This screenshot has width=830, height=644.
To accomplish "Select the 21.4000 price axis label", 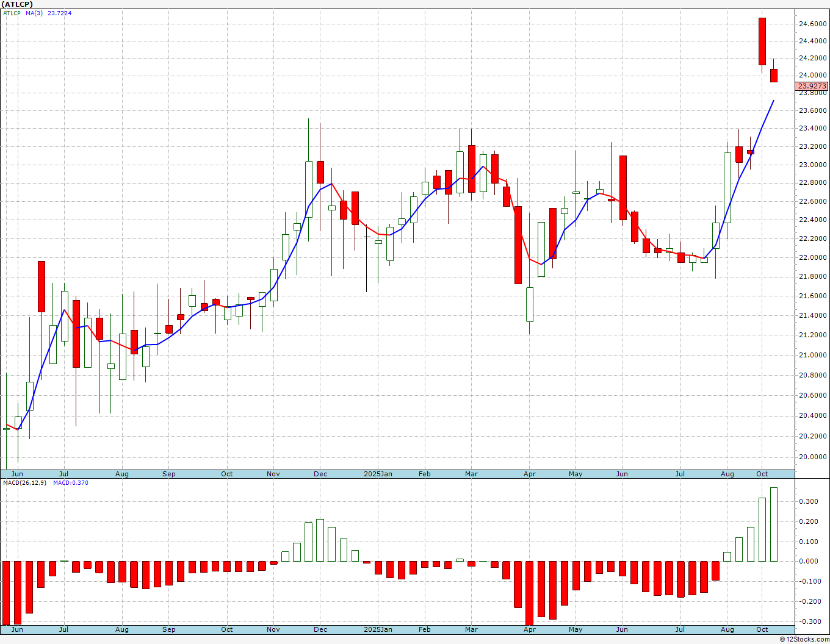I will pos(812,315).
